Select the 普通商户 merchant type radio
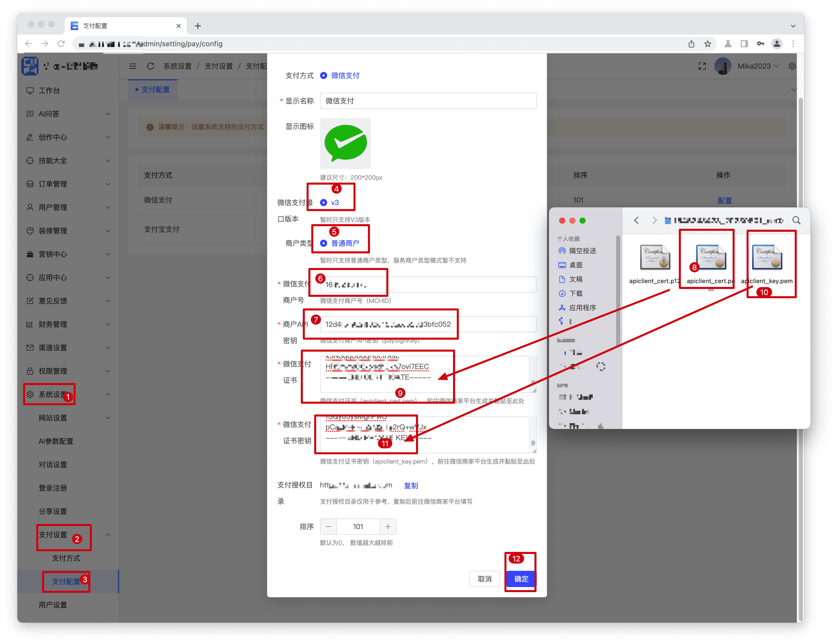The image size is (839, 644). point(324,243)
